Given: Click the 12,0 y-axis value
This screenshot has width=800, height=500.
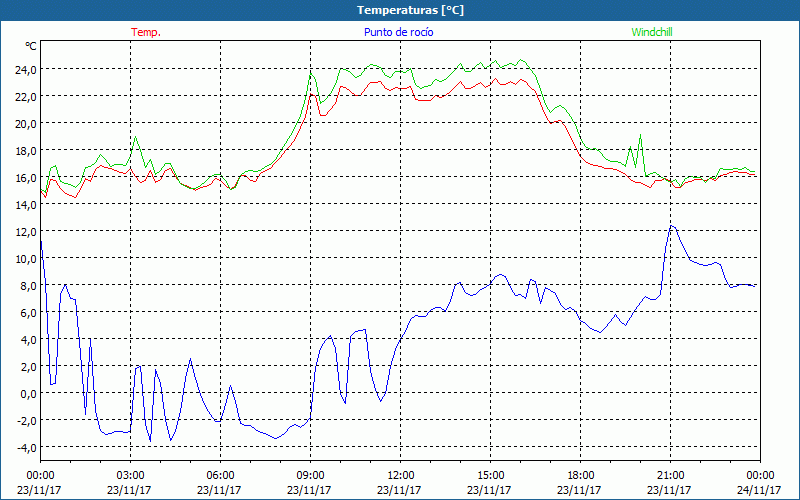Looking at the screenshot, I should (26, 232).
